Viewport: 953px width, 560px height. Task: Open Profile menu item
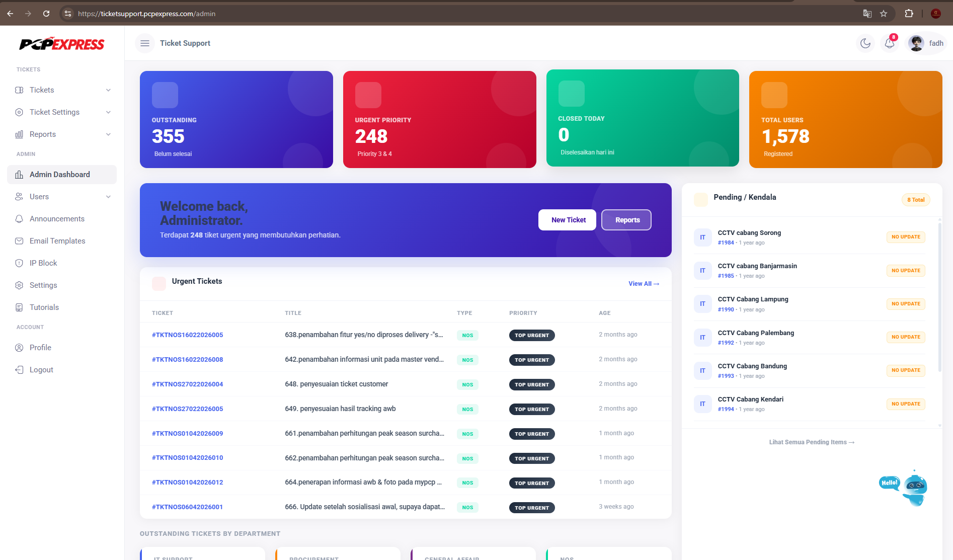(x=62, y=348)
